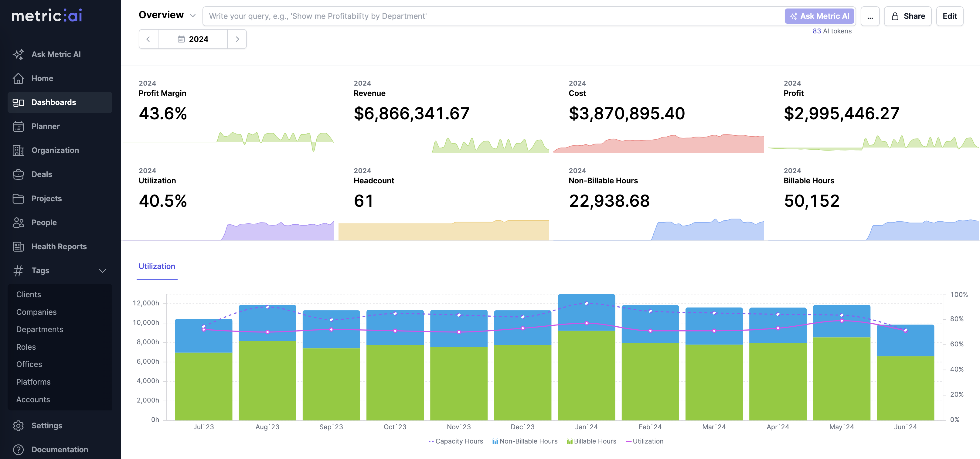
Task: Open Deals using the briefcase icon
Action: [x=19, y=174]
